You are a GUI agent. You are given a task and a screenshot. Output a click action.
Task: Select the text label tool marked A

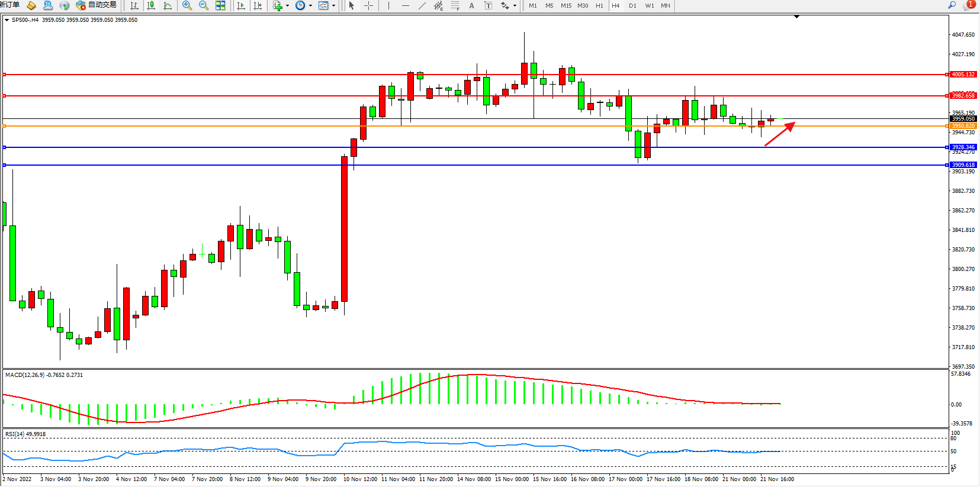471,5
